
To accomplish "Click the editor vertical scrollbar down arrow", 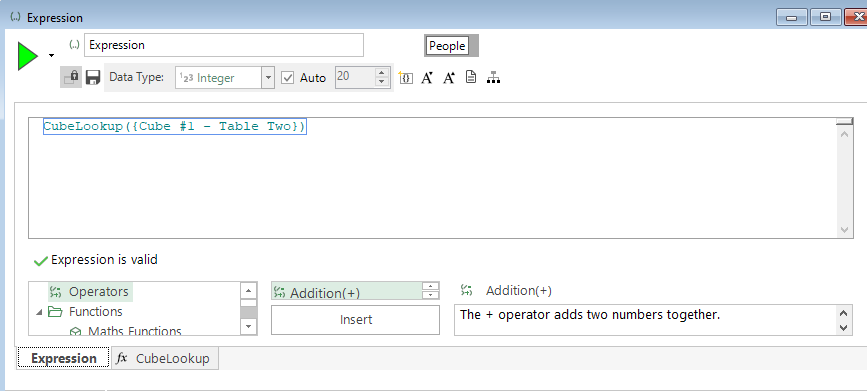I will pos(844,230).
